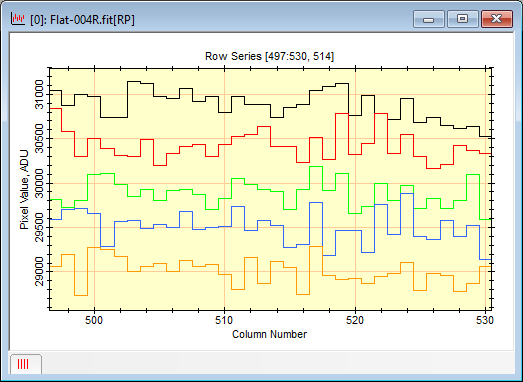523x382 pixels.
Task: Minimize the Flat-004R.fit plot window
Action: pos(429,19)
